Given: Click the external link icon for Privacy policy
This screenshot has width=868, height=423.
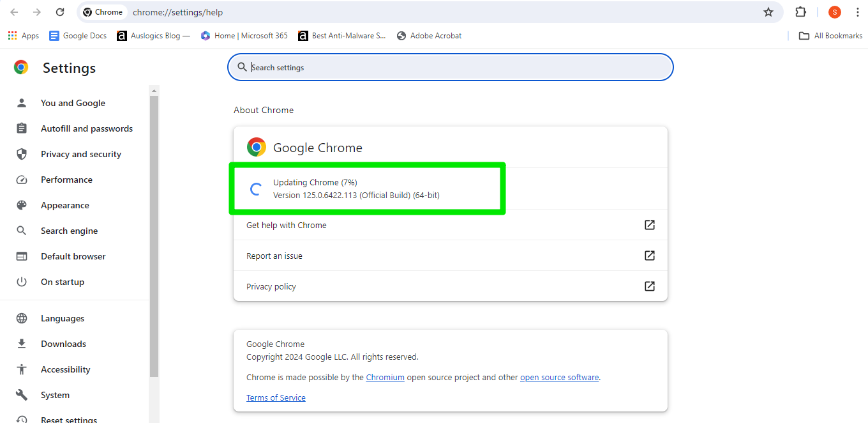Looking at the screenshot, I should (x=649, y=286).
